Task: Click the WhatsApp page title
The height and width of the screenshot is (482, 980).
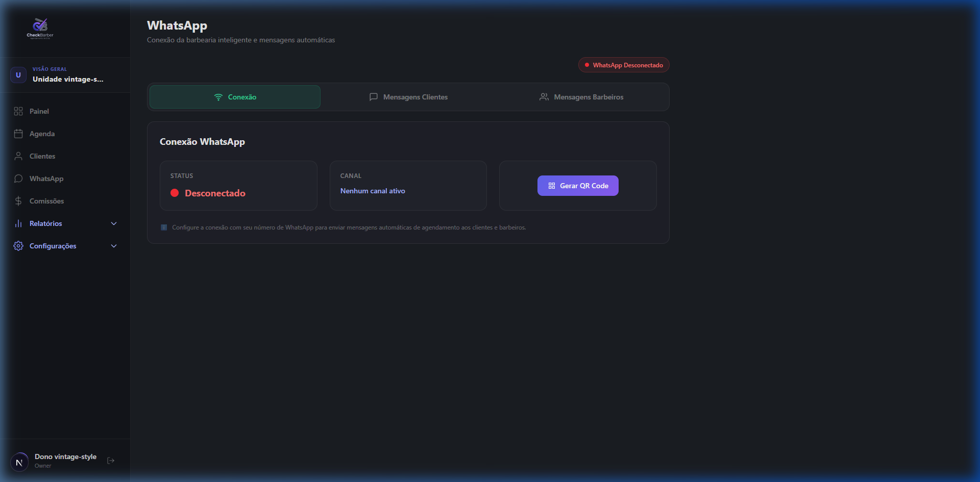Action: 177,26
